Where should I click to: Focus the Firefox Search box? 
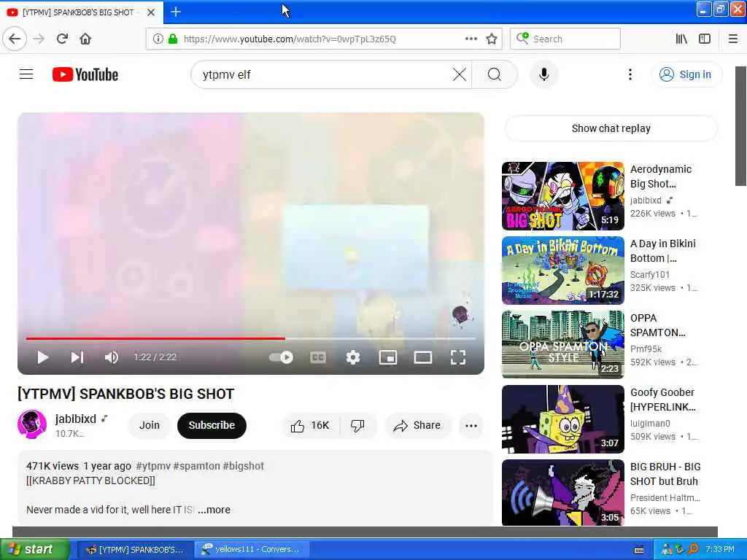[x=565, y=39]
